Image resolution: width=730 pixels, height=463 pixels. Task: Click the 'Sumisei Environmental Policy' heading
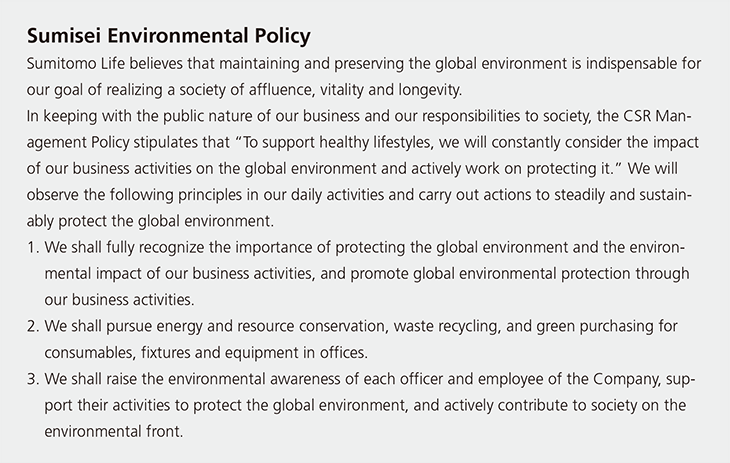coord(169,35)
